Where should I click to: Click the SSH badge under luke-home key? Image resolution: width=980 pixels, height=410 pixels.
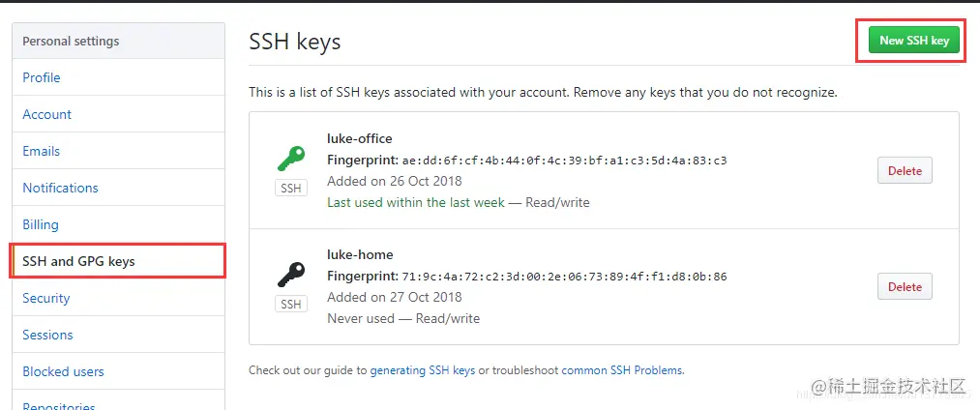[x=290, y=305]
